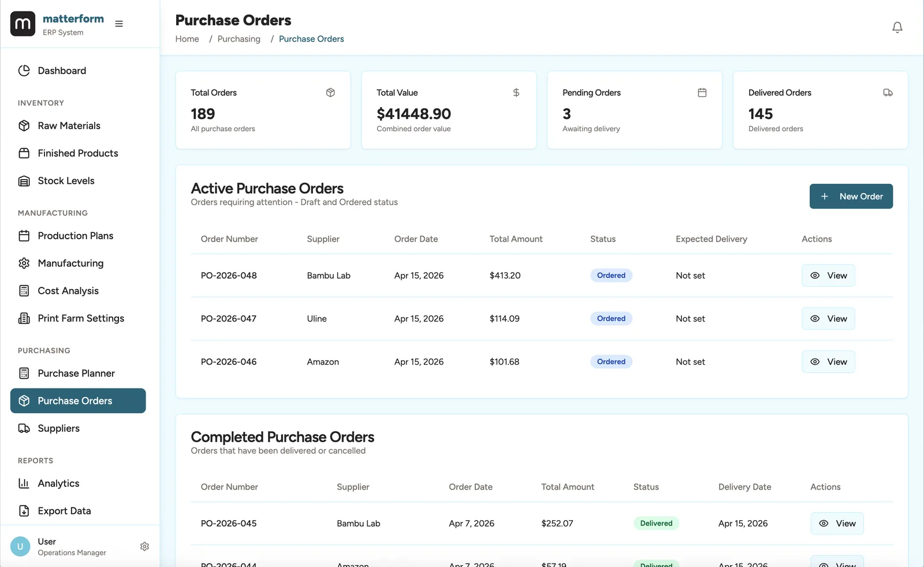Open Finished Products from the sidebar
Image resolution: width=924 pixels, height=567 pixels.
pyautogui.click(x=77, y=153)
